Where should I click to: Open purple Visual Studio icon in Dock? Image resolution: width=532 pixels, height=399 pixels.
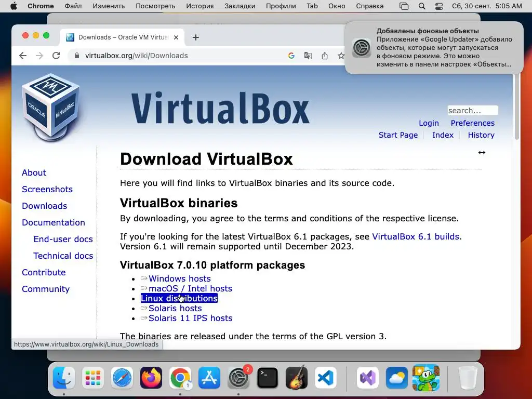click(368, 378)
